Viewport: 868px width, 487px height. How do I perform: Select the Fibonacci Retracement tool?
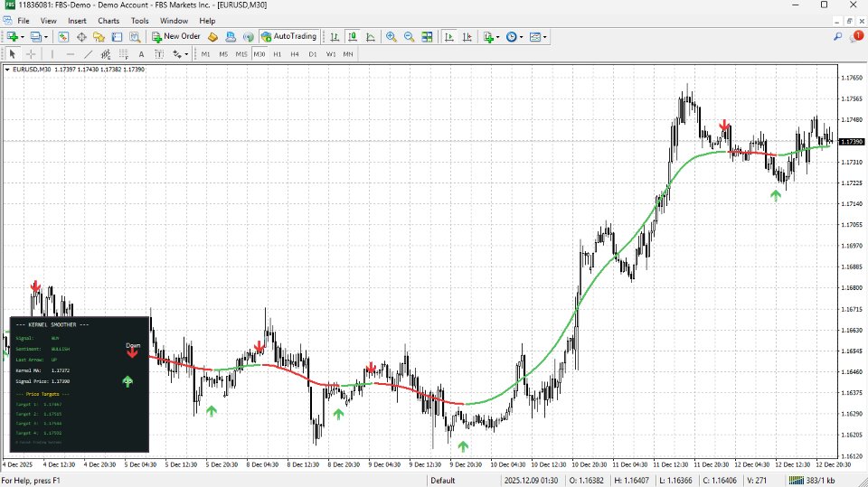click(124, 53)
